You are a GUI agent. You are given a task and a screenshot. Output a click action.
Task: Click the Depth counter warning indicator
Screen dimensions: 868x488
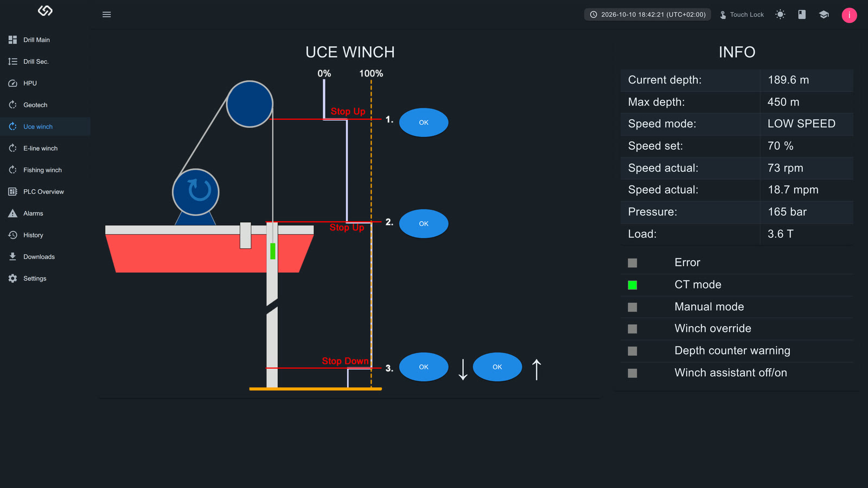[633, 351]
